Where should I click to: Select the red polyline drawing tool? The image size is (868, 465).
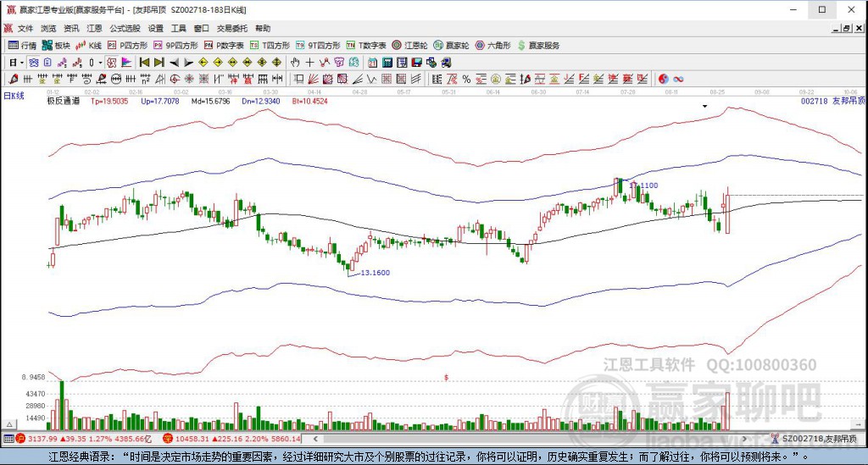325,63
